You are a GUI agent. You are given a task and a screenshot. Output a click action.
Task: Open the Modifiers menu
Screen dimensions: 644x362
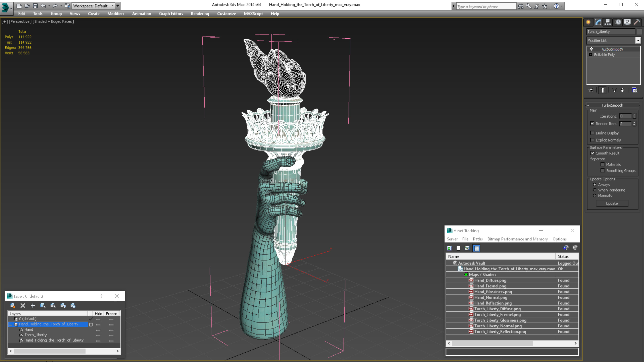(116, 14)
